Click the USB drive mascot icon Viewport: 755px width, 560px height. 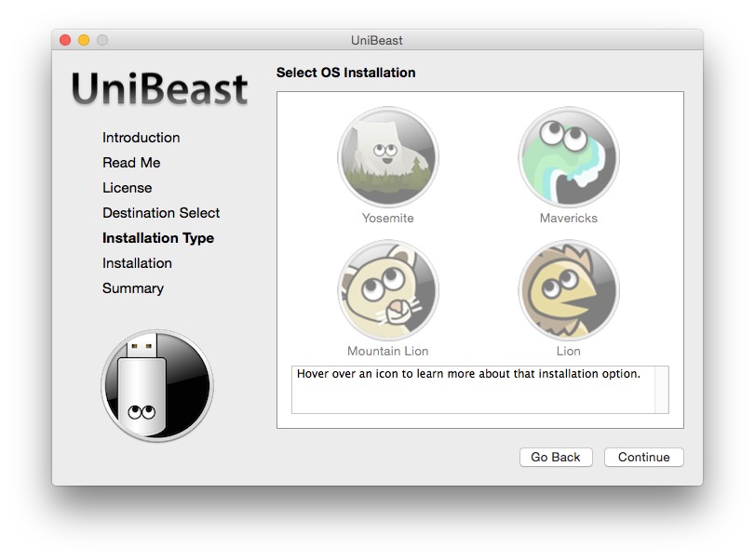click(156, 386)
